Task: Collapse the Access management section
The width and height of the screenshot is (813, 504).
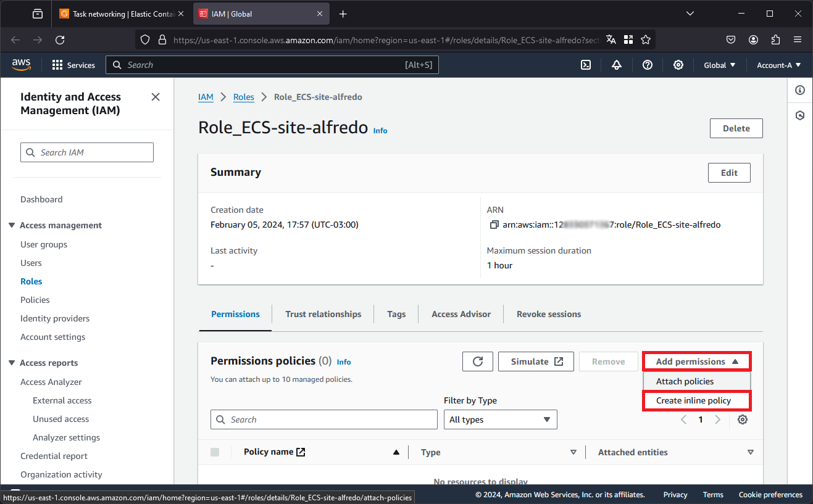Action: (x=12, y=225)
